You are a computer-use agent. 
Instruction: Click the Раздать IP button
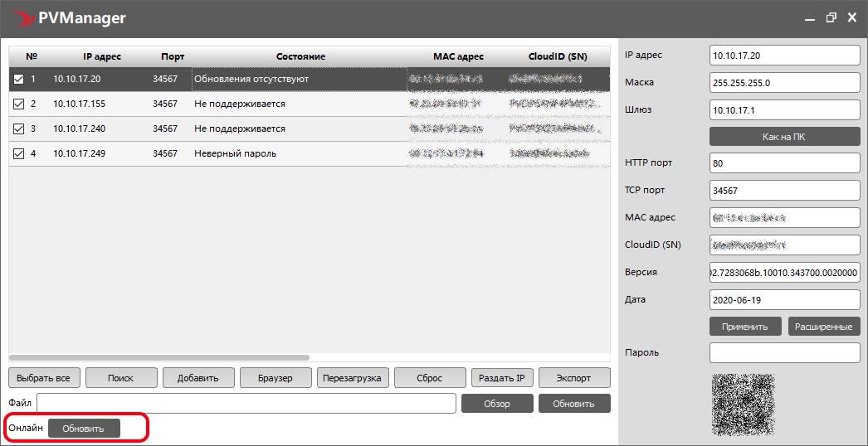click(501, 378)
